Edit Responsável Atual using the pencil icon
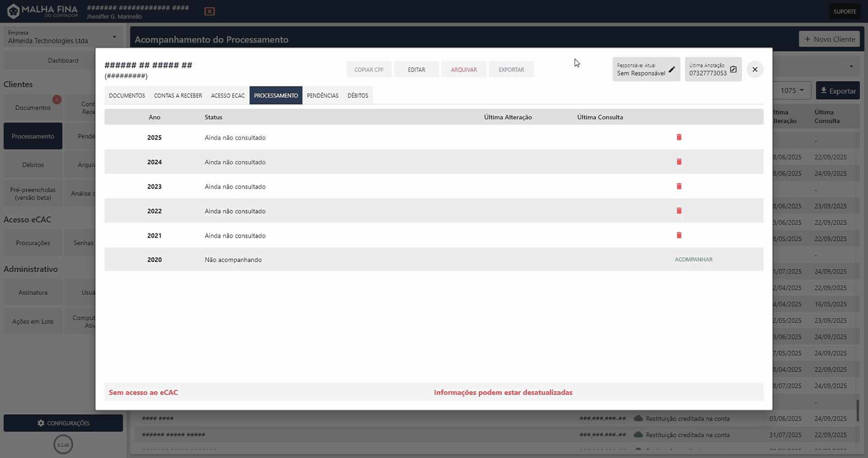Image resolution: width=868 pixels, height=458 pixels. tap(672, 69)
